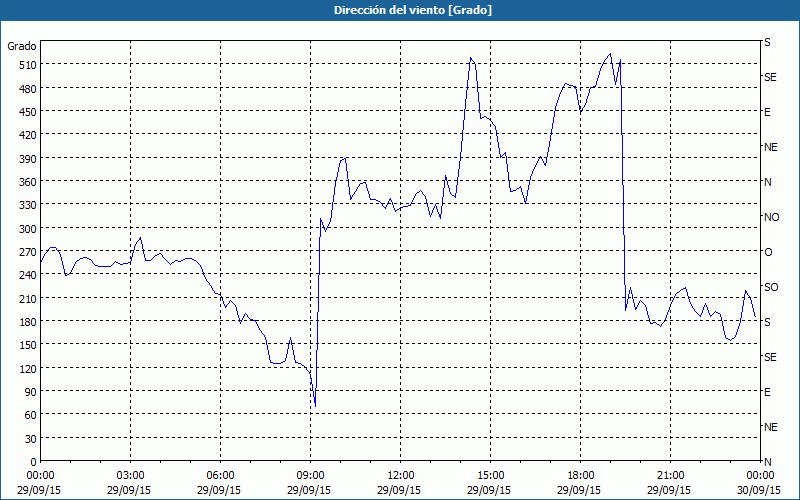Select the 'SE' compass label near 480 gridline

point(770,77)
